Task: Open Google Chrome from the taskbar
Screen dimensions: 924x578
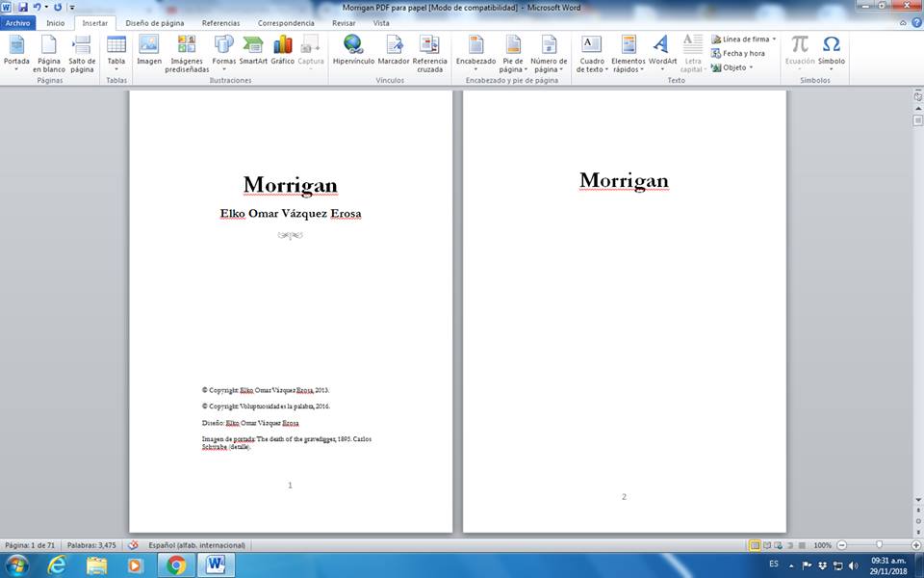Action: (176, 565)
